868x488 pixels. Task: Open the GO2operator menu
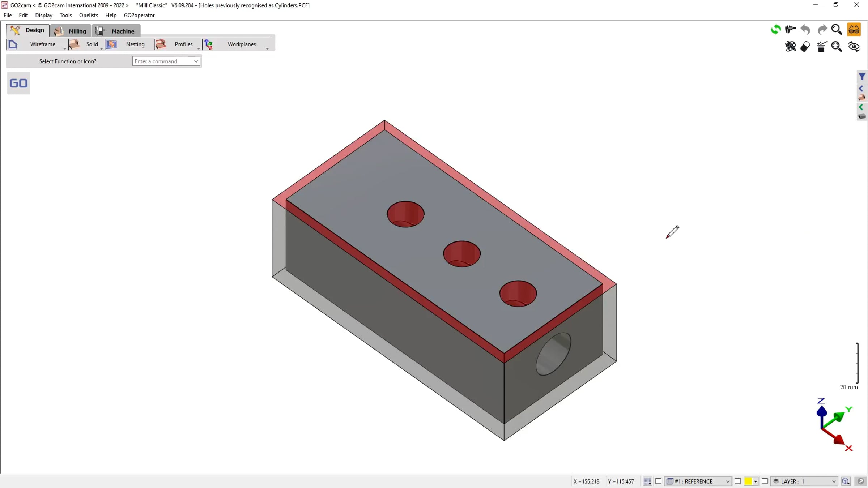pos(139,15)
